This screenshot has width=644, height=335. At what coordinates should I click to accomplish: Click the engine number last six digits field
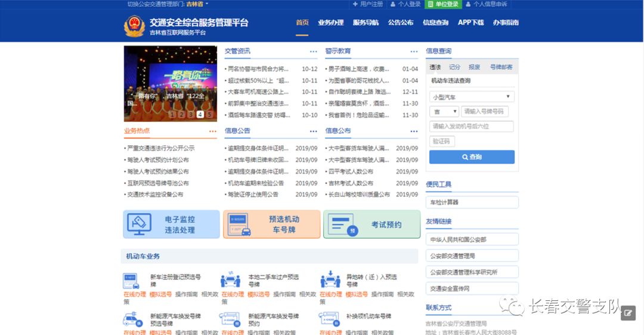[472, 127]
